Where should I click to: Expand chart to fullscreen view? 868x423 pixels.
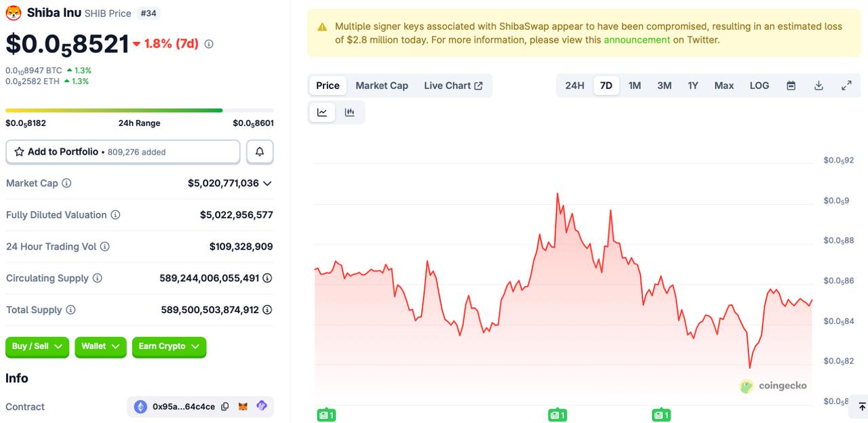(846, 85)
